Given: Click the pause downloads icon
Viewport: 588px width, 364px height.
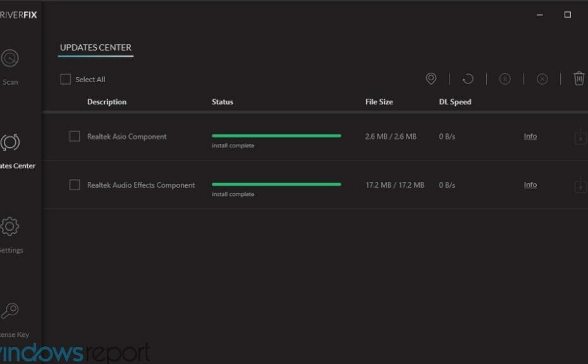Looking at the screenshot, I should click(505, 79).
